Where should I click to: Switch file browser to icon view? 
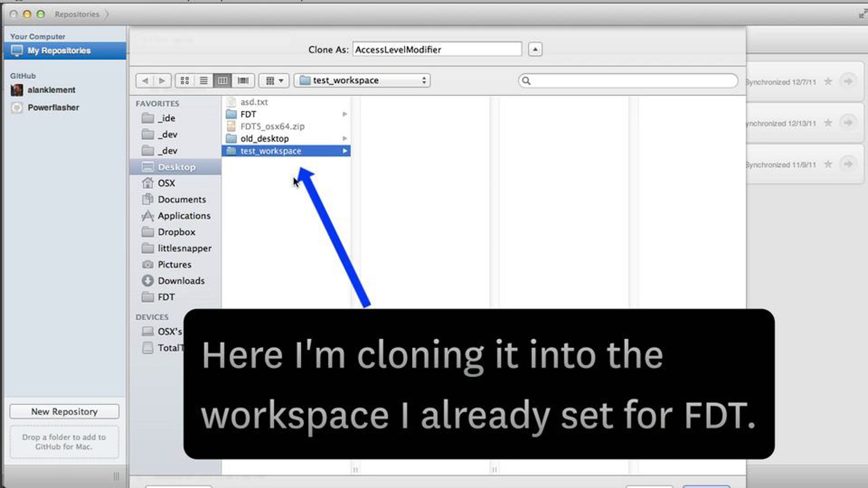point(185,80)
